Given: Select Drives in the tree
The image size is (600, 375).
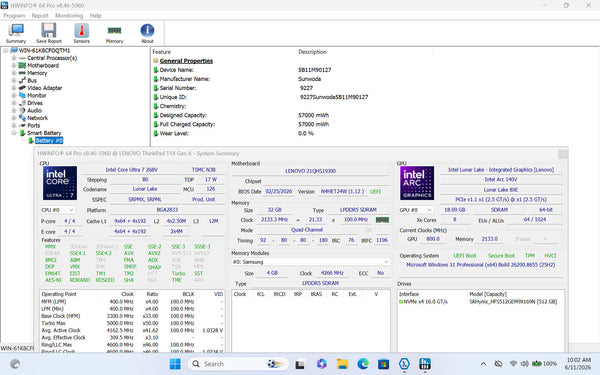Looking at the screenshot, I should click(x=35, y=103).
